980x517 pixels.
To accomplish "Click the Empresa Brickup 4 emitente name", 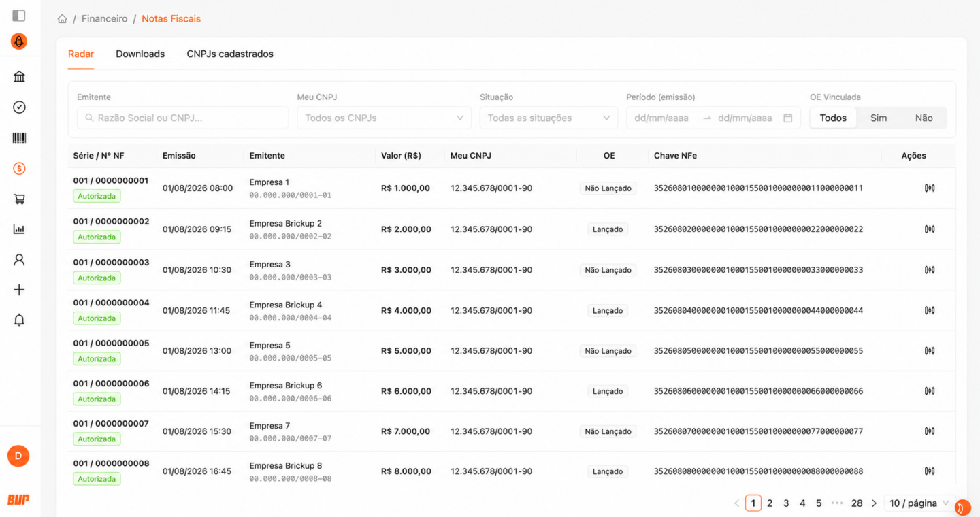I will tap(286, 305).
